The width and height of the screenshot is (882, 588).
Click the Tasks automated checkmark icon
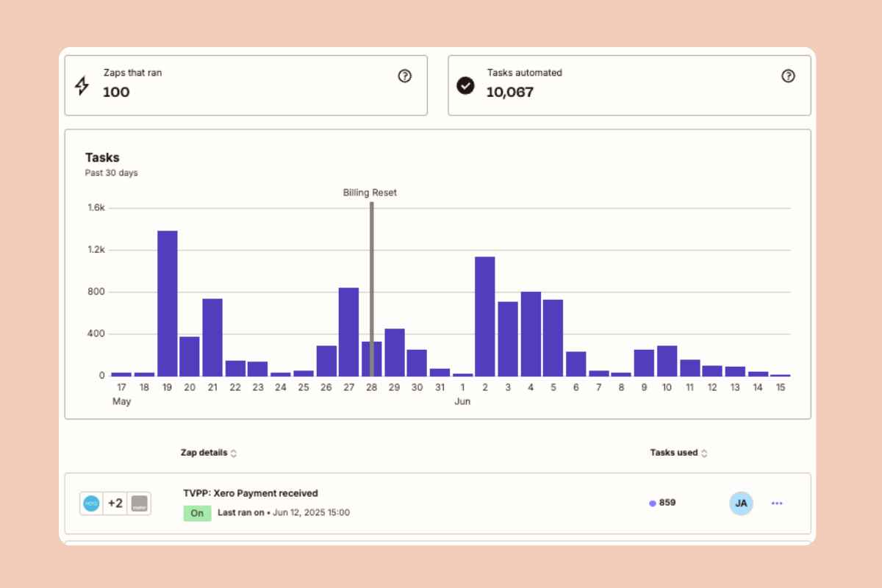[x=465, y=85]
